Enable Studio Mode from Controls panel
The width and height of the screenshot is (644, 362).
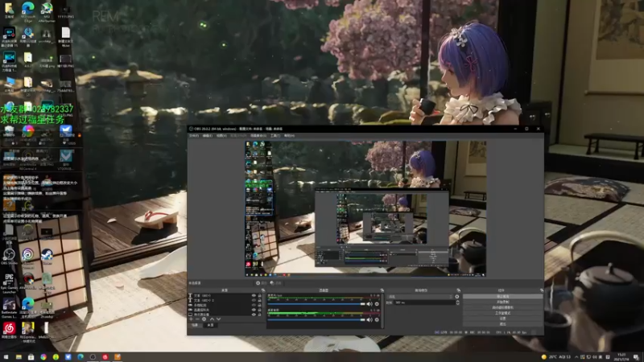[502, 313]
